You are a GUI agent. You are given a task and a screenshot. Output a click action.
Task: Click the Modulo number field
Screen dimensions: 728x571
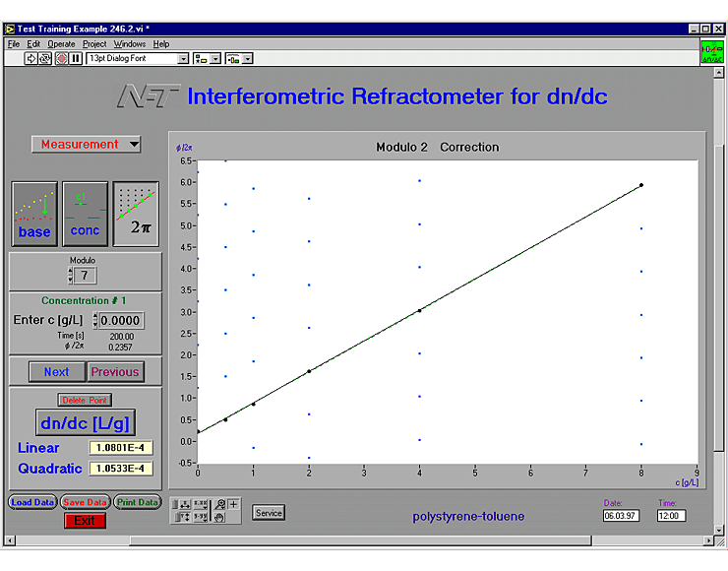pyautogui.click(x=85, y=276)
